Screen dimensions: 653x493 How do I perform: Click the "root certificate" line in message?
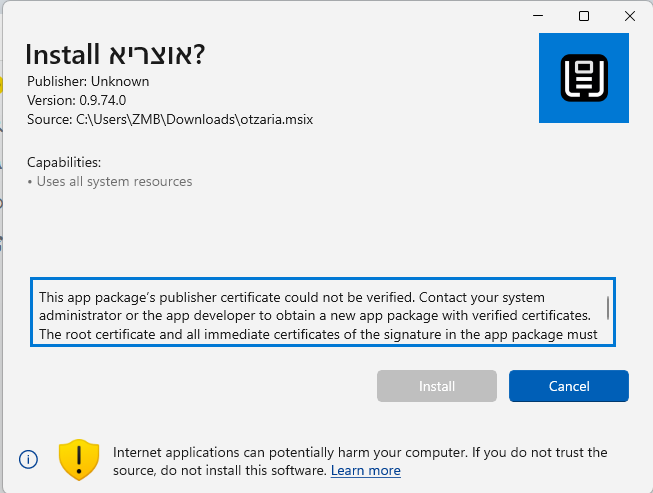pos(320,334)
